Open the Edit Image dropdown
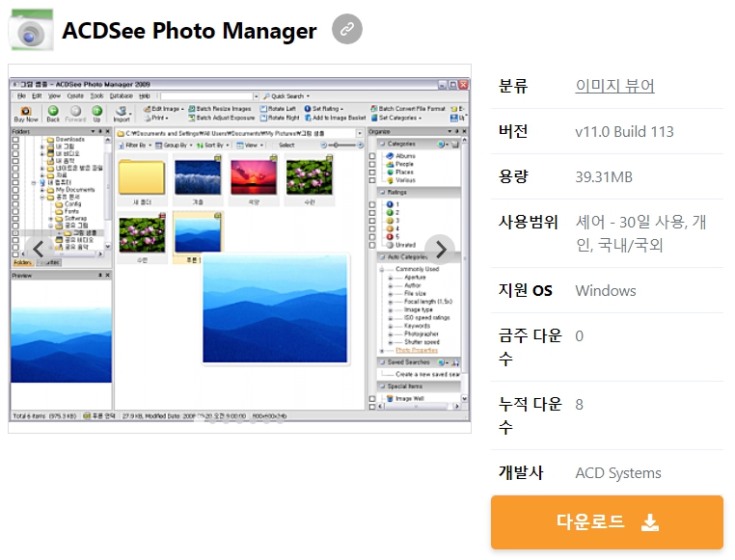This screenshot has width=735, height=560. coord(164,109)
